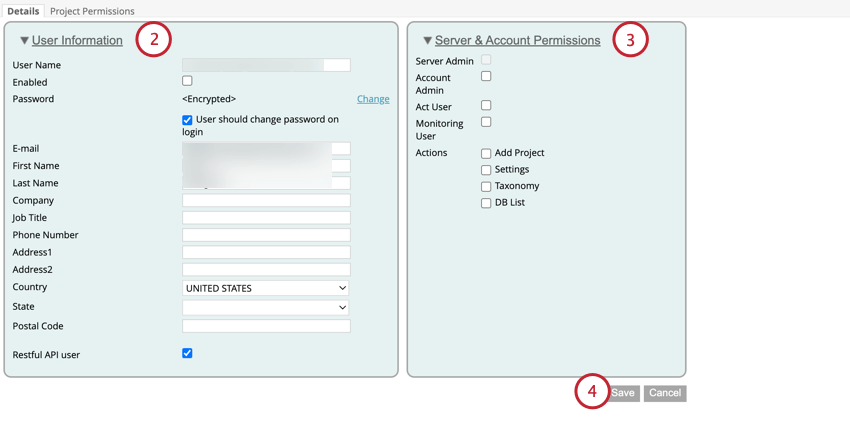This screenshot has width=850, height=425.
Task: Check the DB List action
Action: (486, 203)
